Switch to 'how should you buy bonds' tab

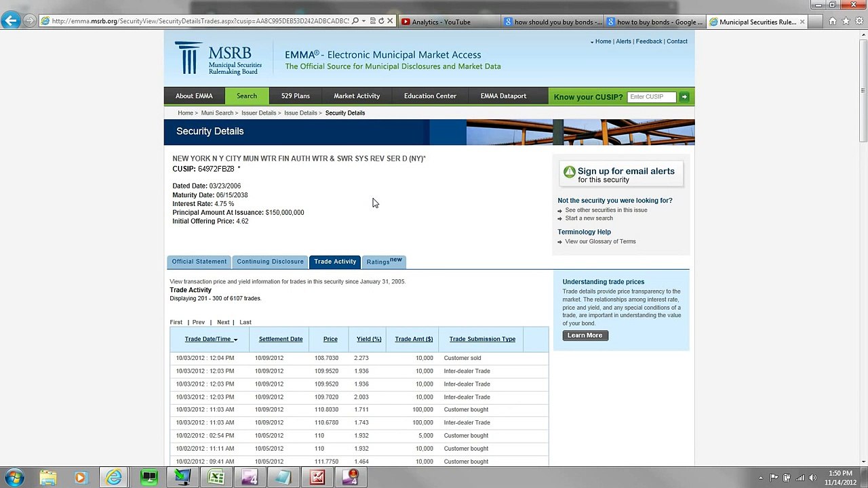[x=553, y=22]
